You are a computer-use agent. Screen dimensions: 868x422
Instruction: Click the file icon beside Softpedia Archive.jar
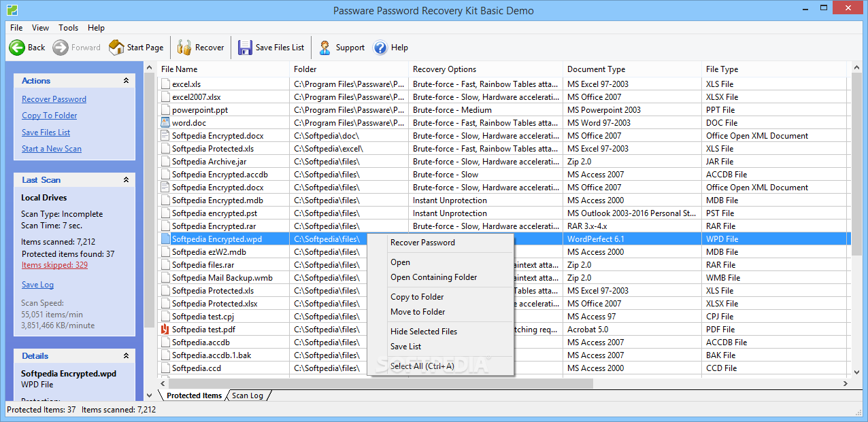point(165,162)
